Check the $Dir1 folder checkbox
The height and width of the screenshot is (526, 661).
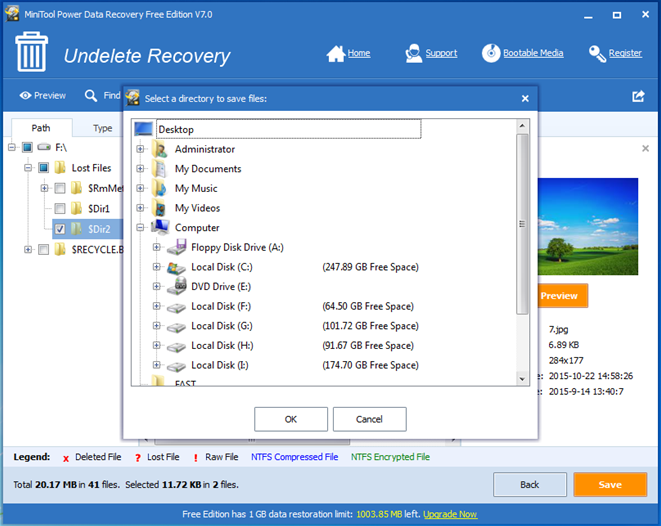pos(60,208)
